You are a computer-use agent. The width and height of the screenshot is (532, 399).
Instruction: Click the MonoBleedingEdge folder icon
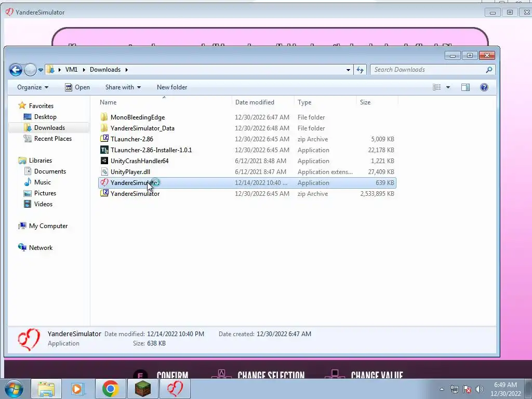[104, 117]
